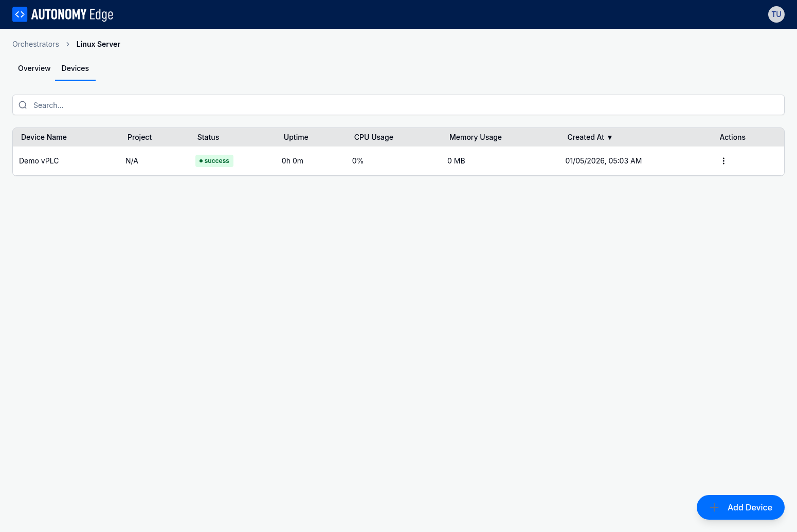The width and height of the screenshot is (797, 532).
Task: Click the CPU Usage column header
Action: (374, 137)
